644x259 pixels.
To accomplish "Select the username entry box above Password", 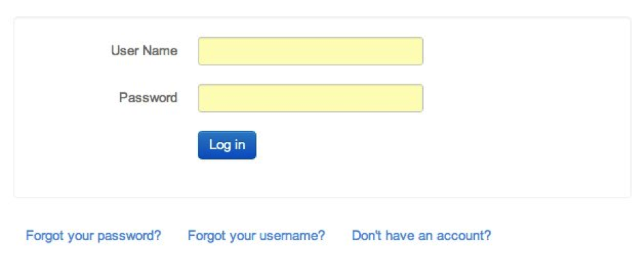I will [x=310, y=51].
